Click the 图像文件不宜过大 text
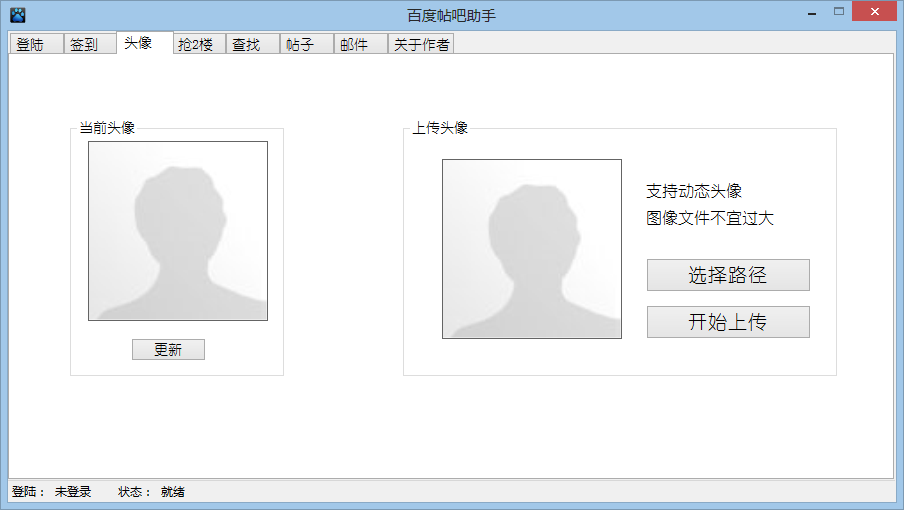This screenshot has height=510, width=904. [x=710, y=218]
